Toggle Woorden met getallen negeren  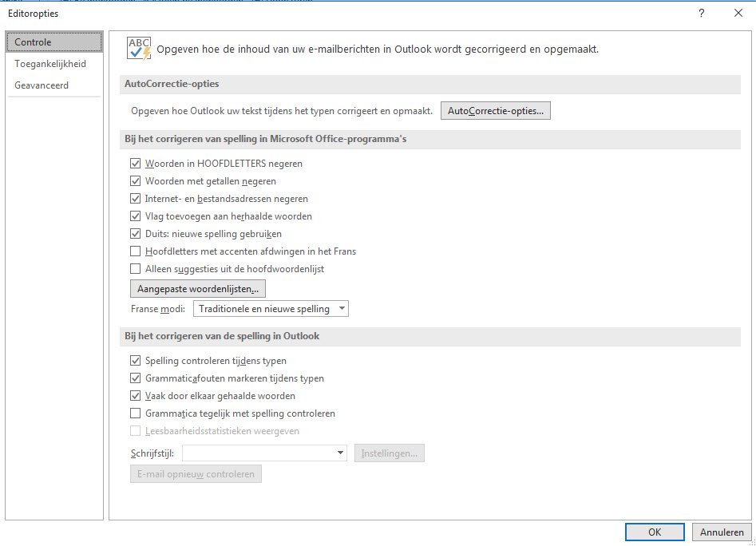[136, 180]
